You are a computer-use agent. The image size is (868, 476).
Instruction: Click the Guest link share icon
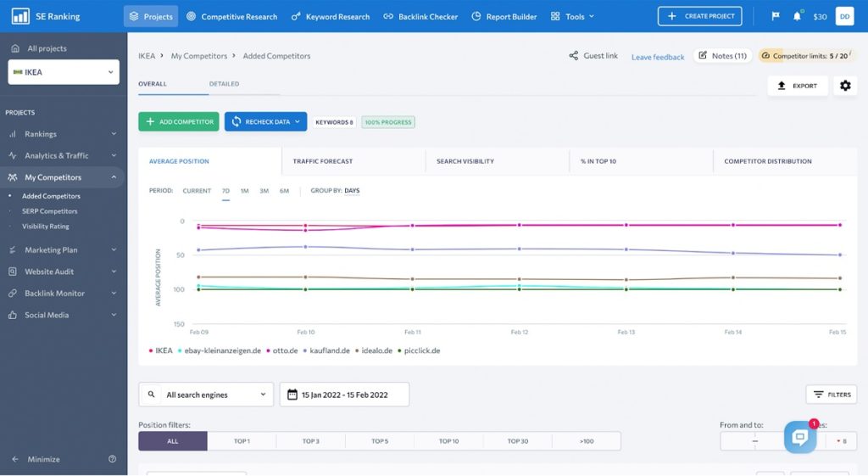coord(574,55)
